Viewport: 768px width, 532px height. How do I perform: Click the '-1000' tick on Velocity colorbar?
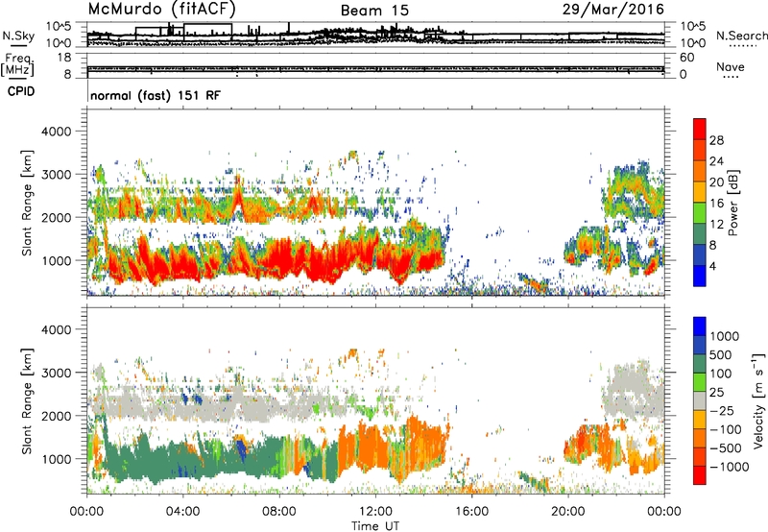[x=730, y=467]
